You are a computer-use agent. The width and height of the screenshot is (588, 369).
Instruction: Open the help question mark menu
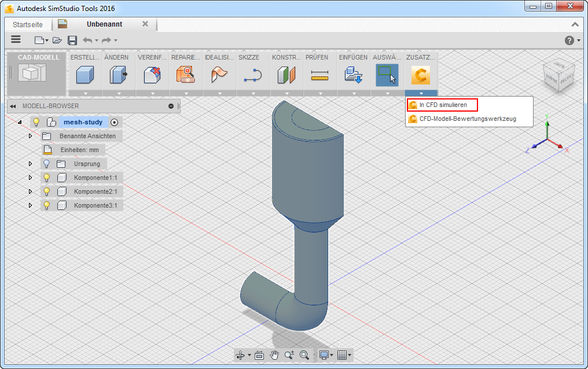coord(569,40)
